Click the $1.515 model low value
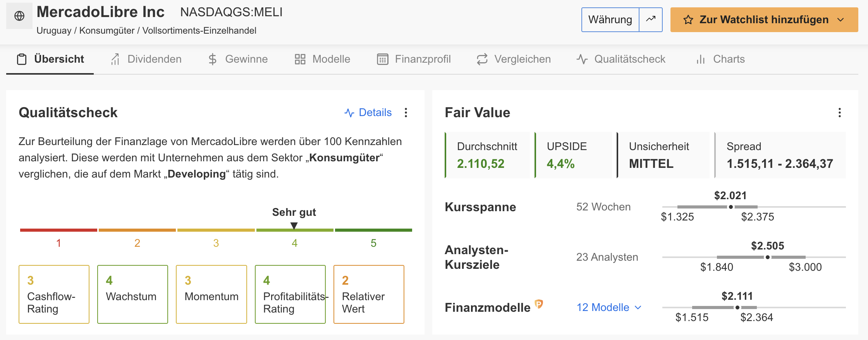The height and width of the screenshot is (340, 868). [692, 318]
